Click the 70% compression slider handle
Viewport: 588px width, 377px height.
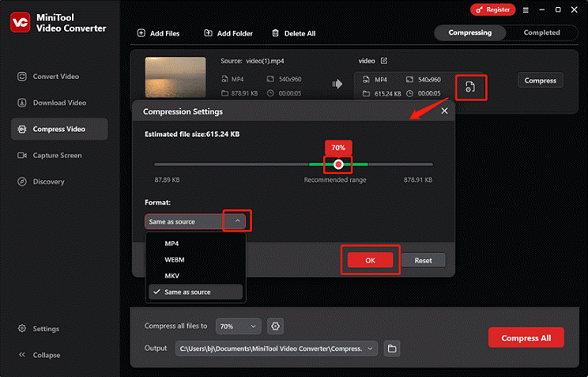point(338,164)
